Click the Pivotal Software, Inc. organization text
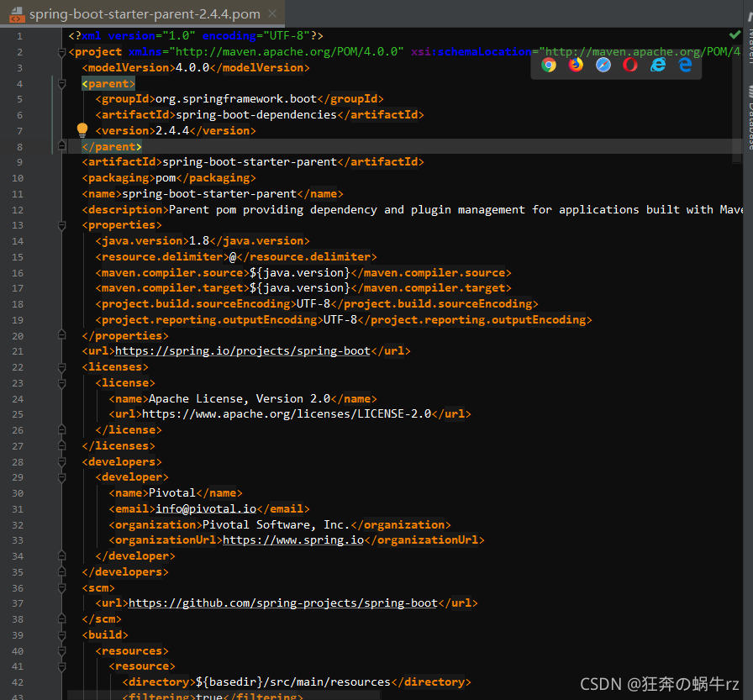 pyautogui.click(x=276, y=524)
